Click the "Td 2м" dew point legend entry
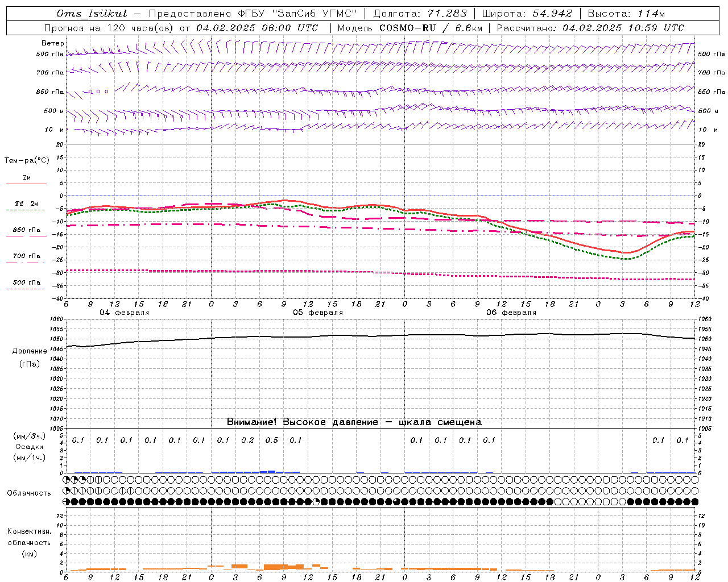The width and height of the screenshot is (728, 582). pyautogui.click(x=27, y=203)
